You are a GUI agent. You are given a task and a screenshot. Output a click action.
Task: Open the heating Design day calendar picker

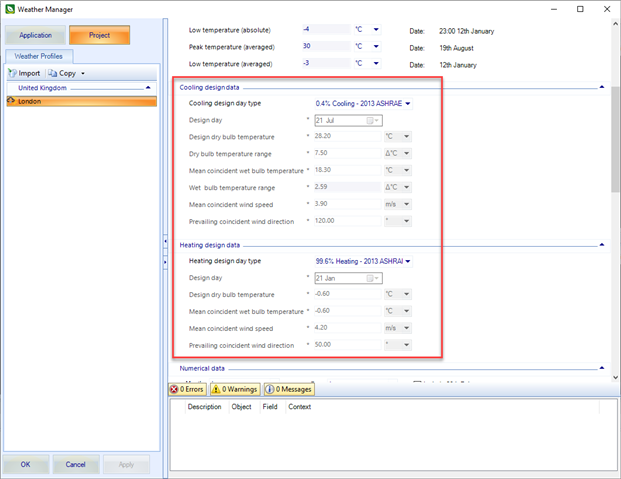tap(372, 278)
